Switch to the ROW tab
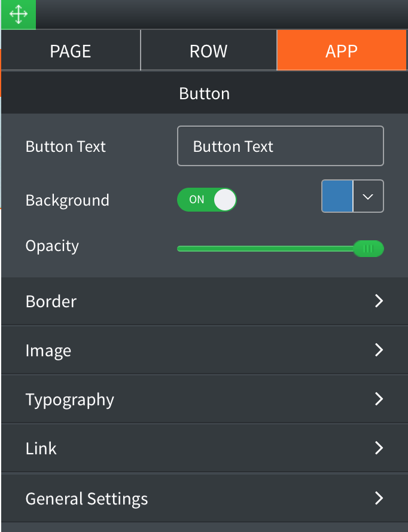This screenshot has width=408, height=532. click(208, 51)
